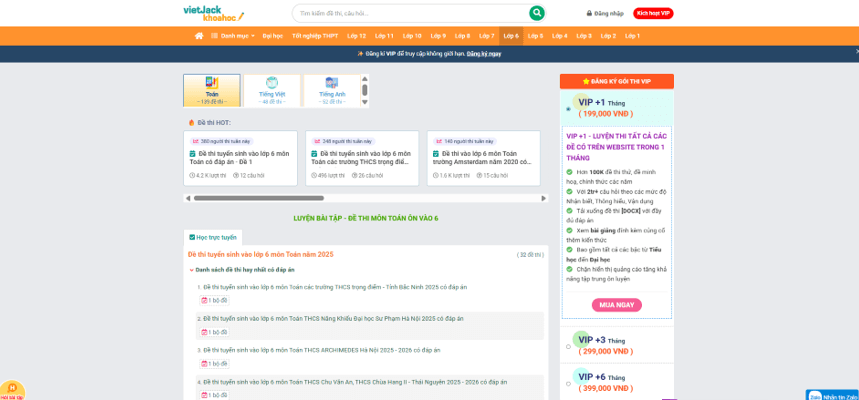Click the Kích hoạt VIP button

tap(653, 14)
